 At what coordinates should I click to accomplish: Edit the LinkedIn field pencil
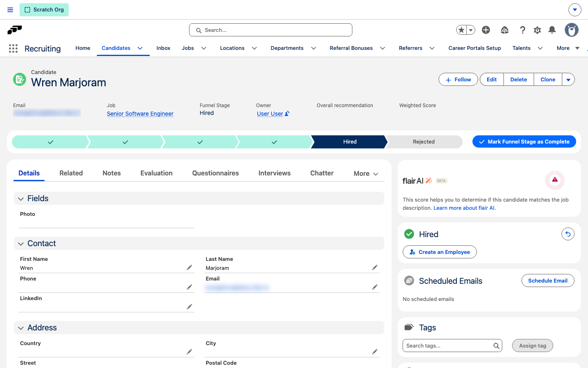pyautogui.click(x=189, y=307)
